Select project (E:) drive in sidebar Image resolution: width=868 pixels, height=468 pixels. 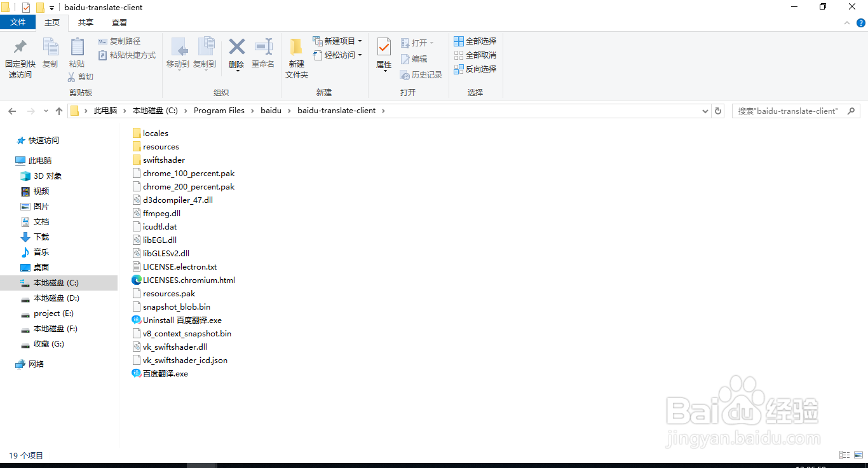pos(47,313)
